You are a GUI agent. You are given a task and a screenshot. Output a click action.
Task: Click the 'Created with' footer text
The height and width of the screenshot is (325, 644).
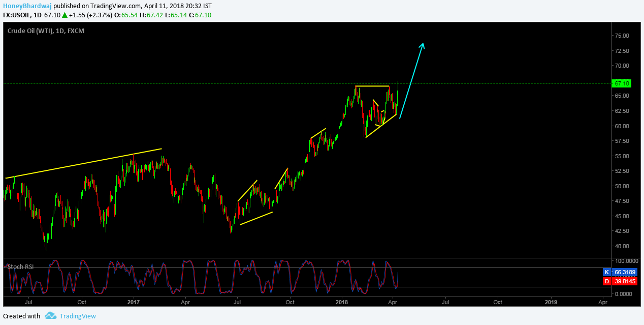(21, 316)
